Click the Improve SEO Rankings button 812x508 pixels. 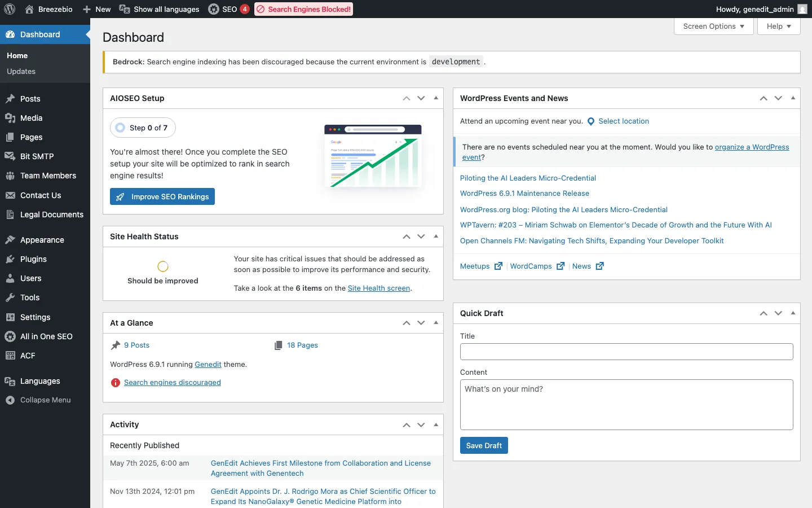coord(162,196)
